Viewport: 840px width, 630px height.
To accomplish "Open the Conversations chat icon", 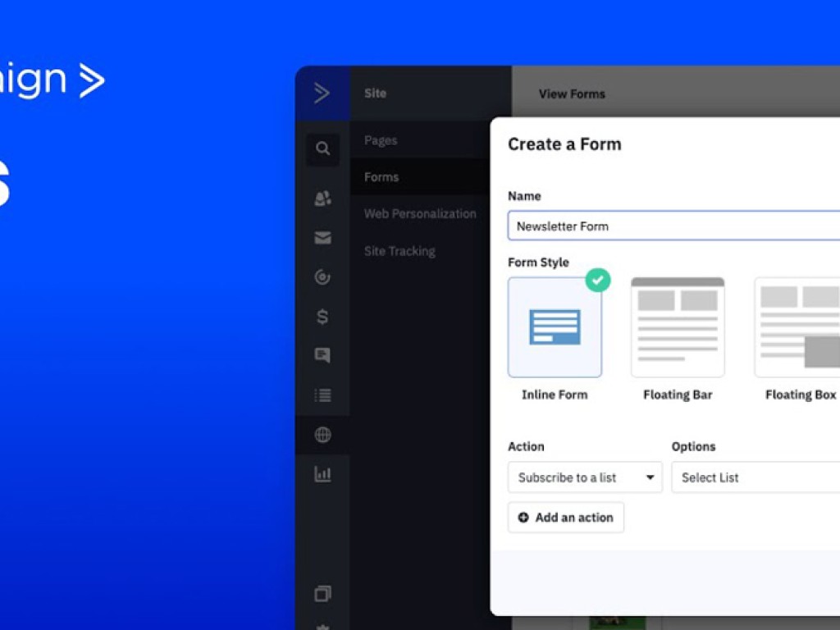I will pyautogui.click(x=322, y=355).
